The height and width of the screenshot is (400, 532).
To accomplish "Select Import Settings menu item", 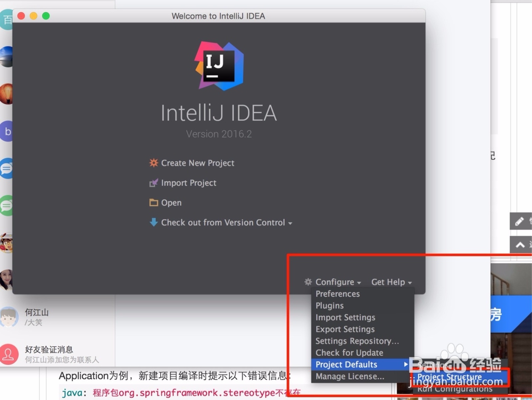I will [x=362, y=318].
